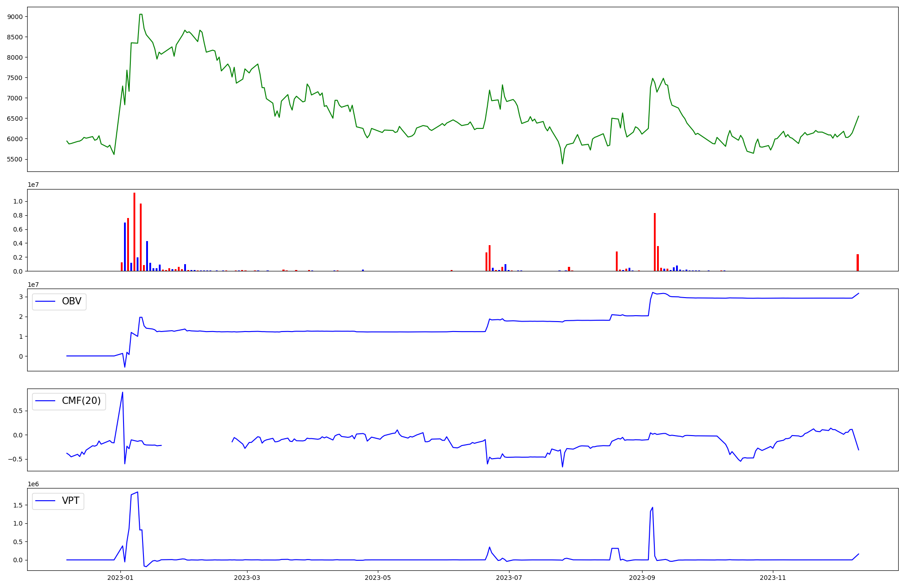Click the VPT legend label

(71, 501)
